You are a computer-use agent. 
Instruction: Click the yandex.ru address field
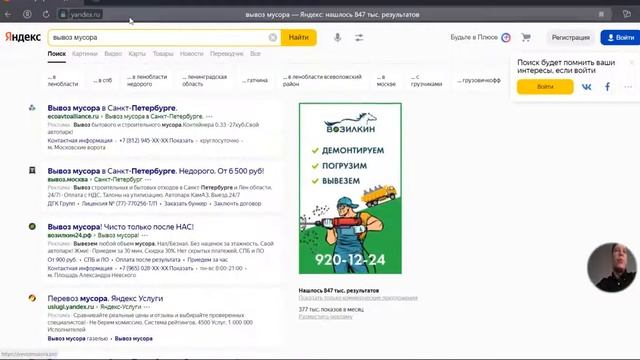(80, 14)
